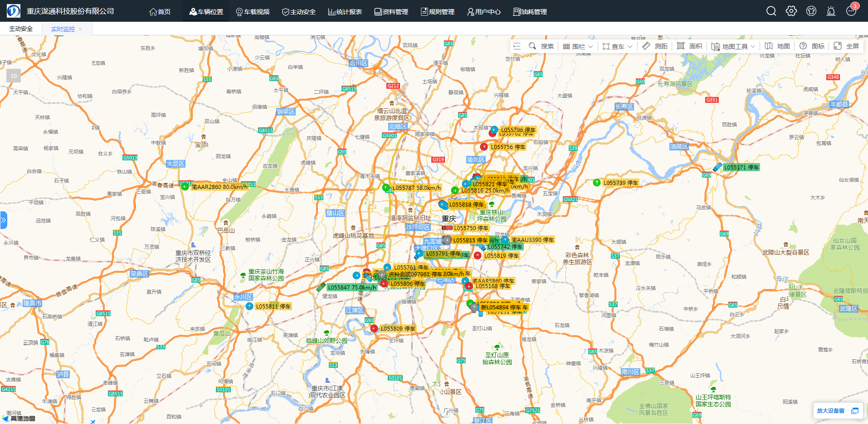Click grey marker for L055815
Image resolution: width=868 pixels, height=424 pixels.
(447, 240)
